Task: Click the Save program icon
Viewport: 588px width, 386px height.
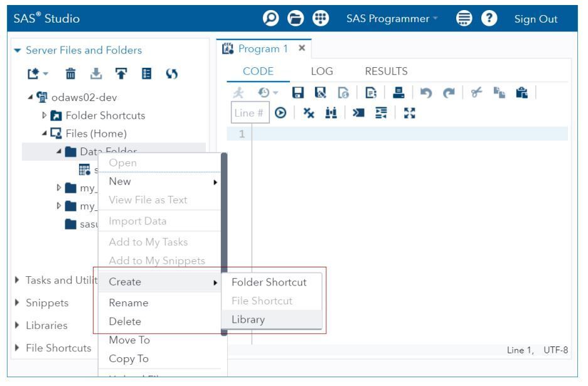Action: (x=297, y=92)
